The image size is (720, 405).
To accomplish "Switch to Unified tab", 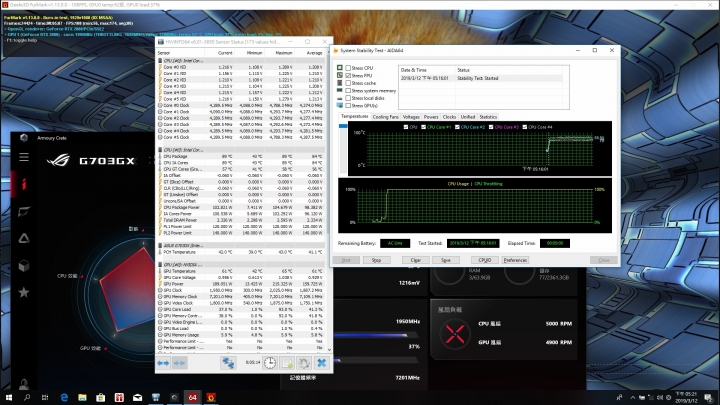I will (x=467, y=117).
